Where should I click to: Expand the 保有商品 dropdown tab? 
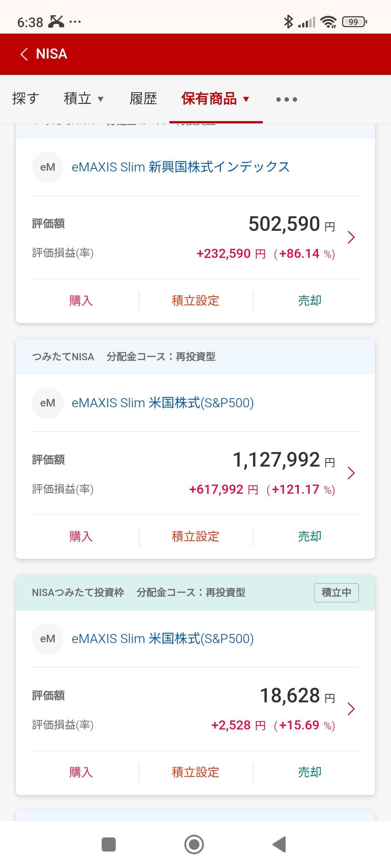[215, 99]
